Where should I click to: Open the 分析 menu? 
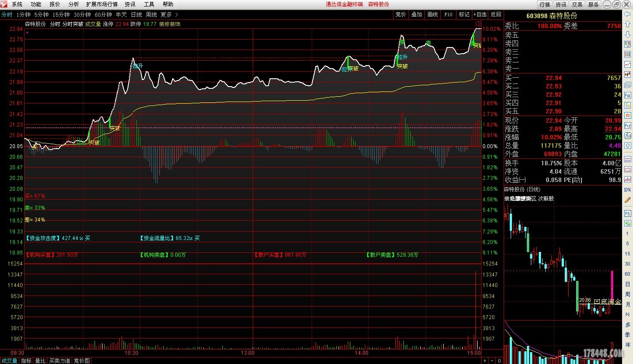74,4
